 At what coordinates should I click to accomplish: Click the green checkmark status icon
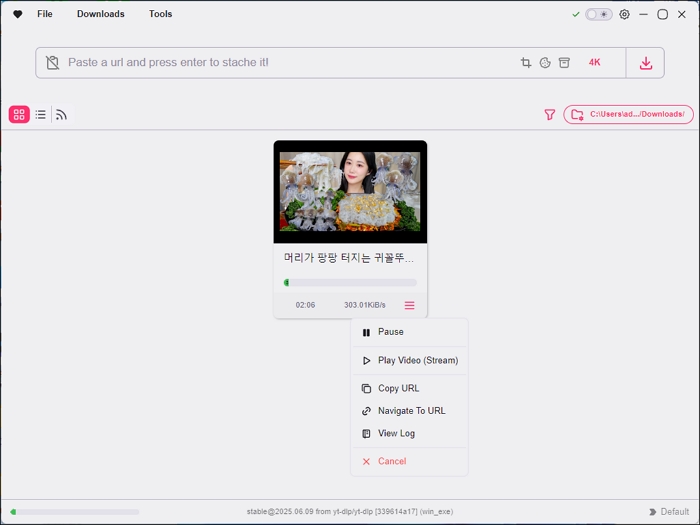click(x=576, y=14)
